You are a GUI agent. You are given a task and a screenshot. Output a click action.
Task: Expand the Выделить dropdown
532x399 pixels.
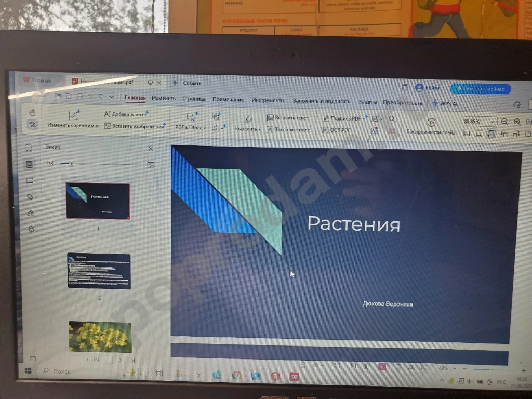[248, 129]
